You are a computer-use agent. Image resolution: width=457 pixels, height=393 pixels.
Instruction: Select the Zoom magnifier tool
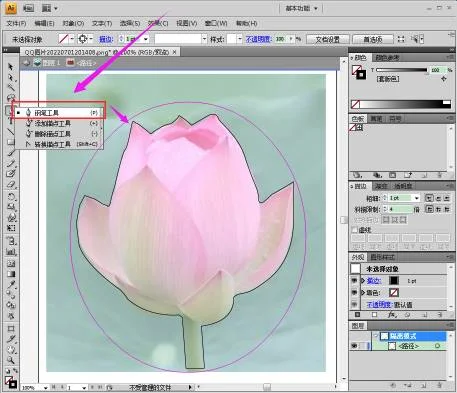[x=11, y=360]
